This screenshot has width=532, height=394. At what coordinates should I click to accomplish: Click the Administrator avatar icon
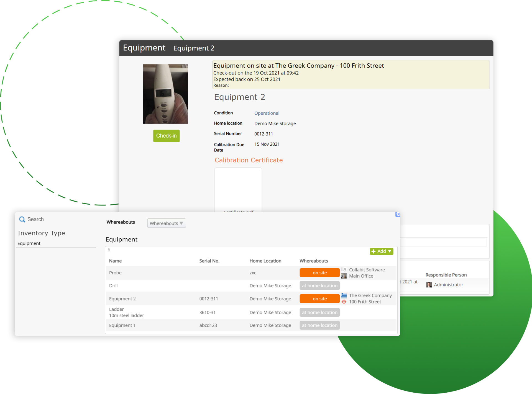click(x=429, y=285)
